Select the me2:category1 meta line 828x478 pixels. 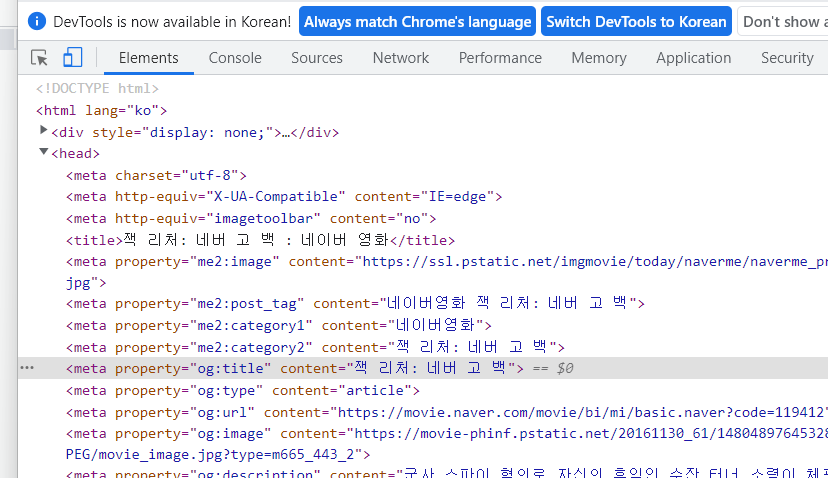pos(279,325)
